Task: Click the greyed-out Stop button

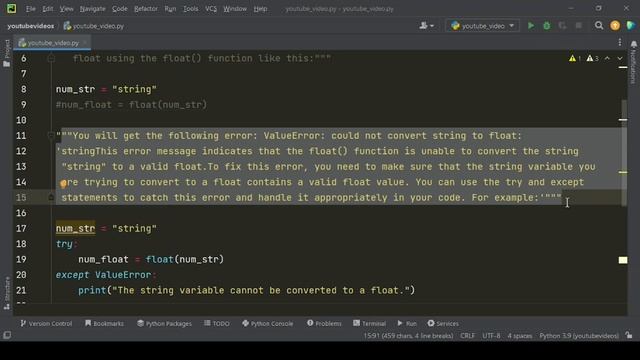Action: [x=578, y=26]
